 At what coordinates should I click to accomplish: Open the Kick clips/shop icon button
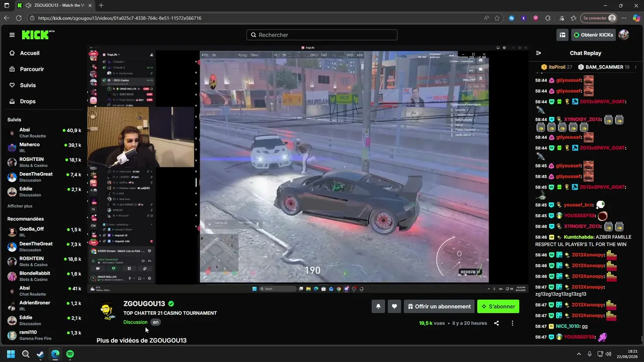point(562,35)
